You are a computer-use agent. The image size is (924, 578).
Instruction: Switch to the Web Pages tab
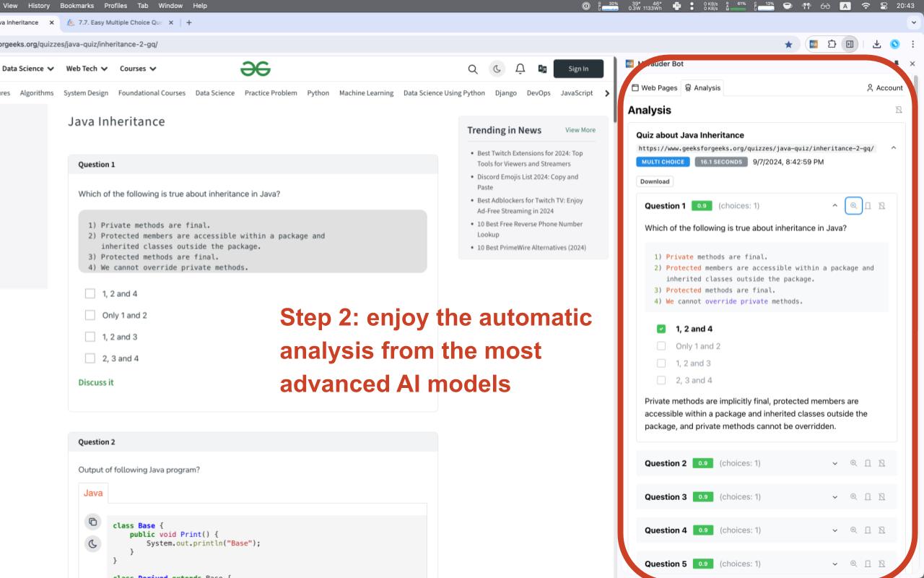pyautogui.click(x=654, y=87)
